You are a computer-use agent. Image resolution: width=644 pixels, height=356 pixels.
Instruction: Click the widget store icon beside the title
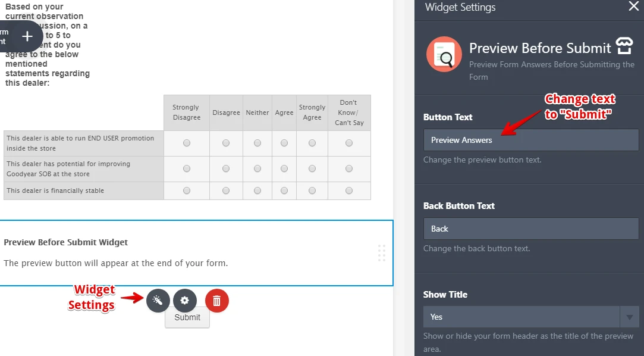click(x=624, y=46)
